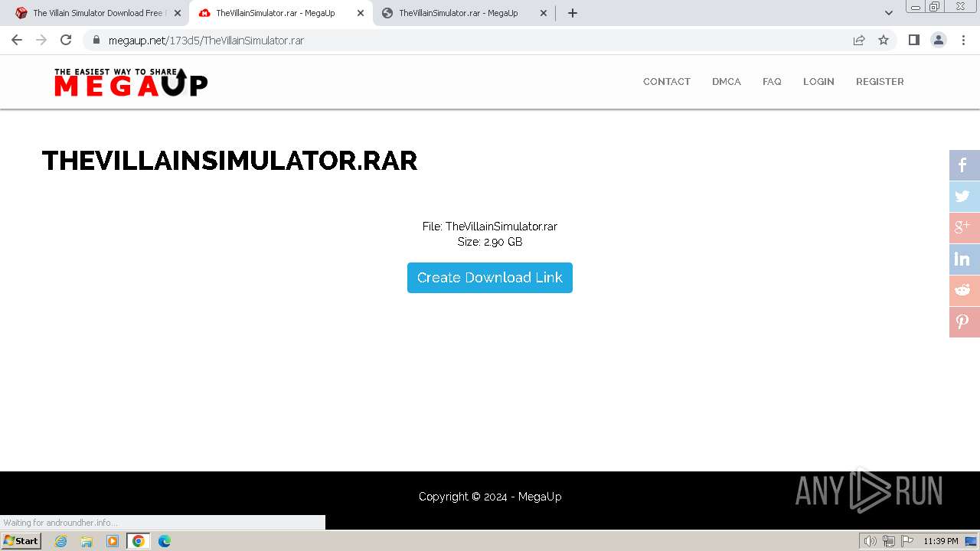
Task: Click LOGIN in the header
Action: point(818,81)
